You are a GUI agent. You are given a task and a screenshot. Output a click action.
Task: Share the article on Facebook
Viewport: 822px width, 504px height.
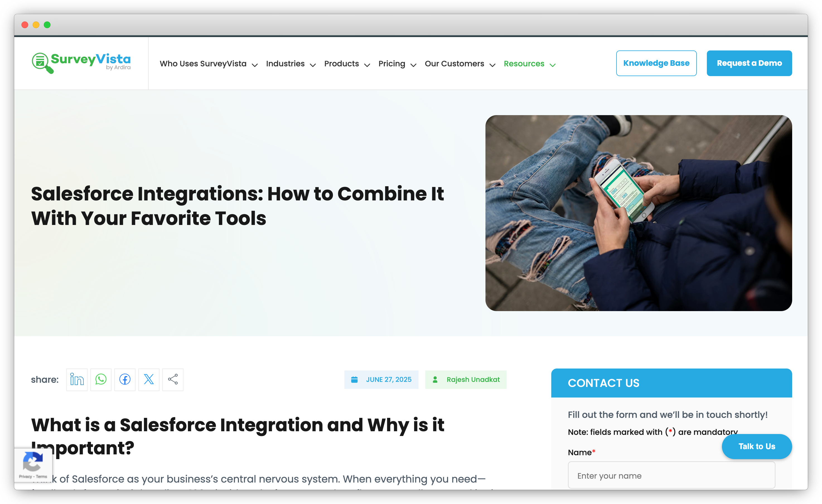125,380
